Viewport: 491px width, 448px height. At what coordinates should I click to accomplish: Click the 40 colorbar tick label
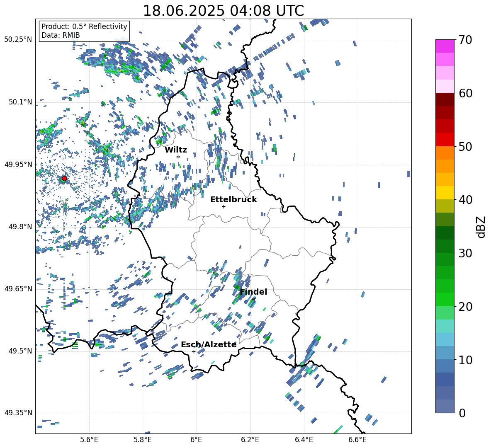465,200
